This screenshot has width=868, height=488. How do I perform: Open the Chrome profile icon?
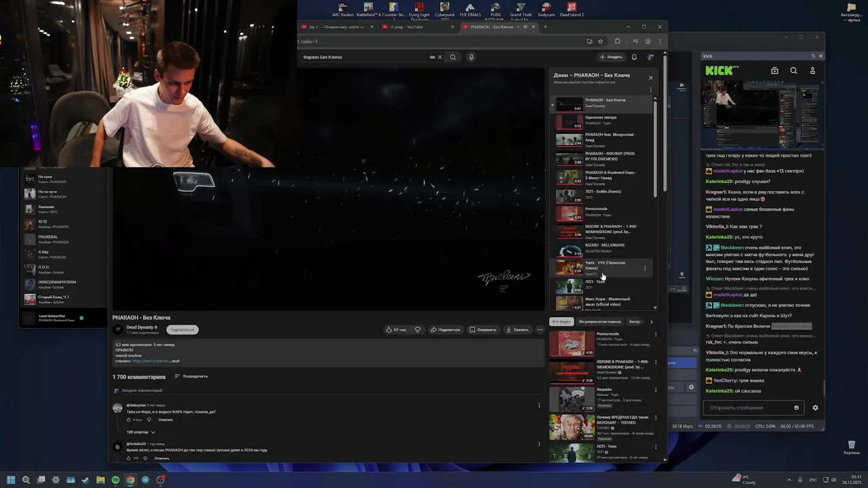(x=648, y=41)
